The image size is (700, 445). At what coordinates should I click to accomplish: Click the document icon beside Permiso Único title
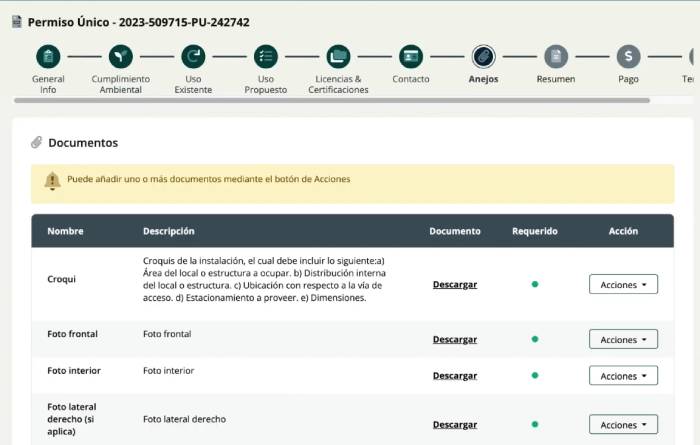tap(17, 22)
